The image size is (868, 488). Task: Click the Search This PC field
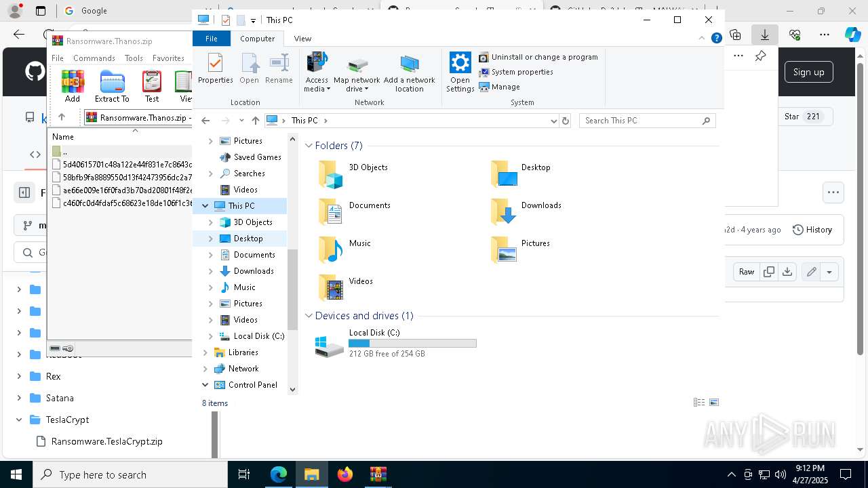[647, 121]
